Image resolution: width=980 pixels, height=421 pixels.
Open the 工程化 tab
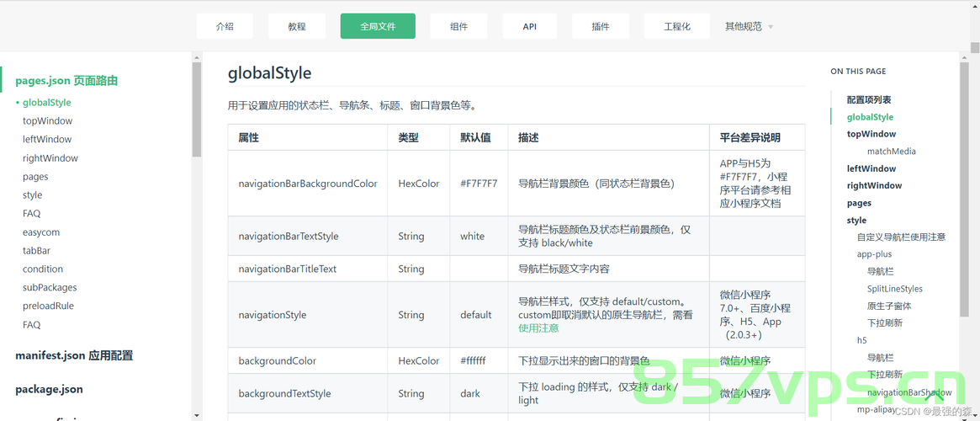click(x=677, y=26)
